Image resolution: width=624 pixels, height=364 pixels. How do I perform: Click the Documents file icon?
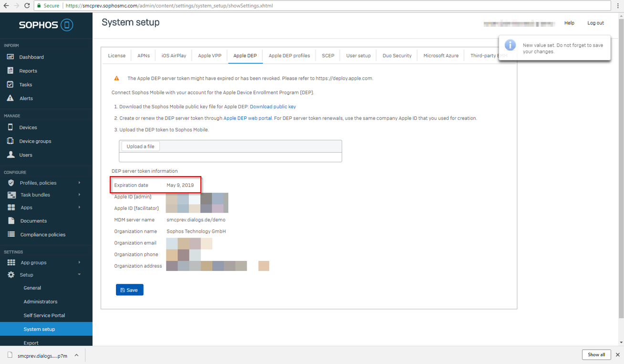(x=11, y=221)
